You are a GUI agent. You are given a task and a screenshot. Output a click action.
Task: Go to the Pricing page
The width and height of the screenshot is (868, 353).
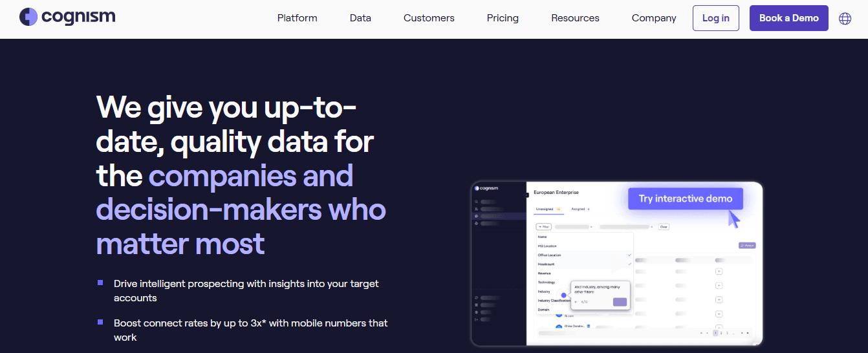click(503, 18)
